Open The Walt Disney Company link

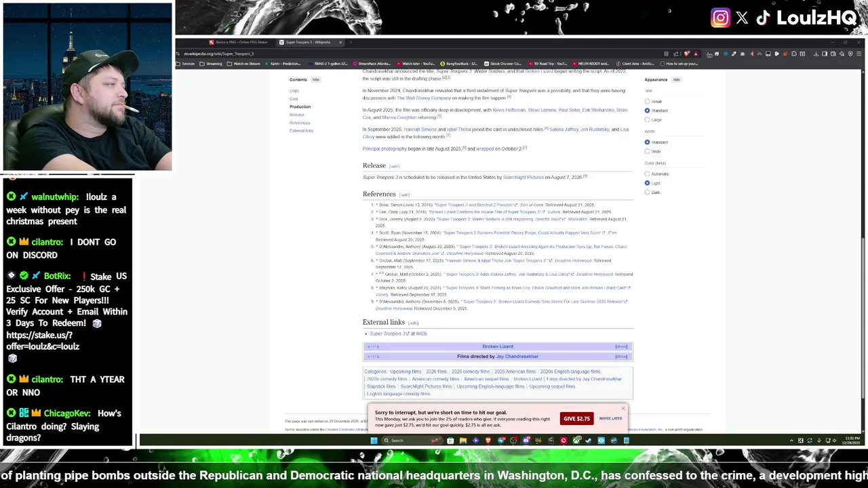[423, 98]
